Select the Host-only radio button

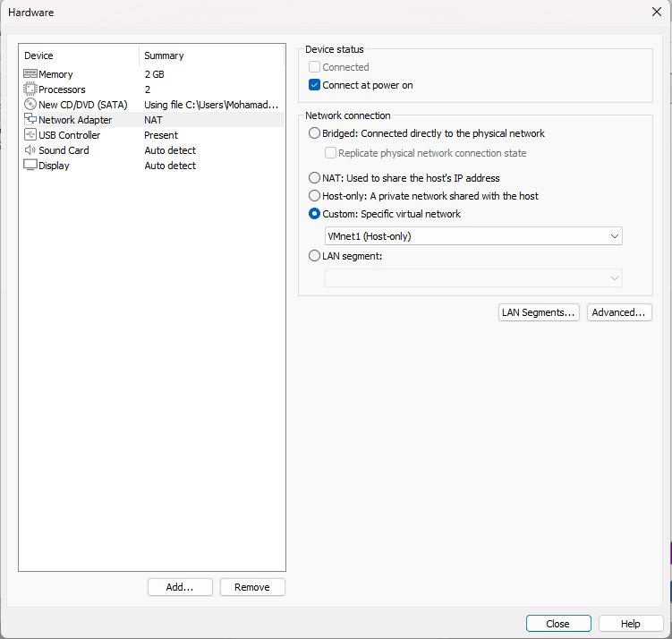314,196
